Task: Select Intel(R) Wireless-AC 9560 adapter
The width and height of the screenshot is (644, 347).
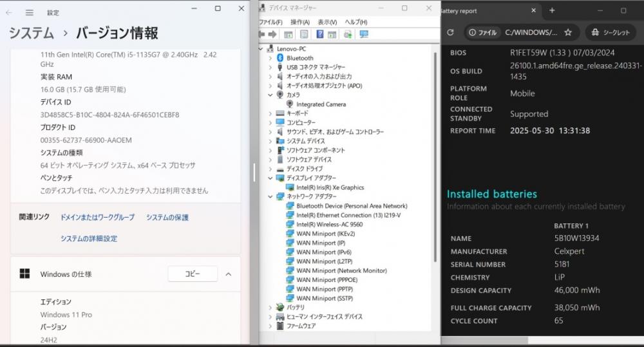Action: 329,225
